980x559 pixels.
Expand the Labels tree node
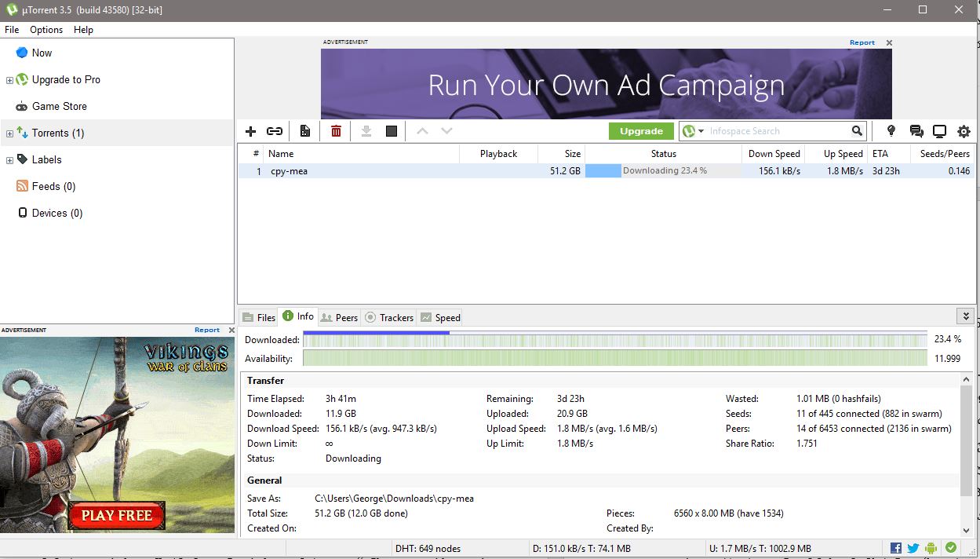[x=9, y=160]
